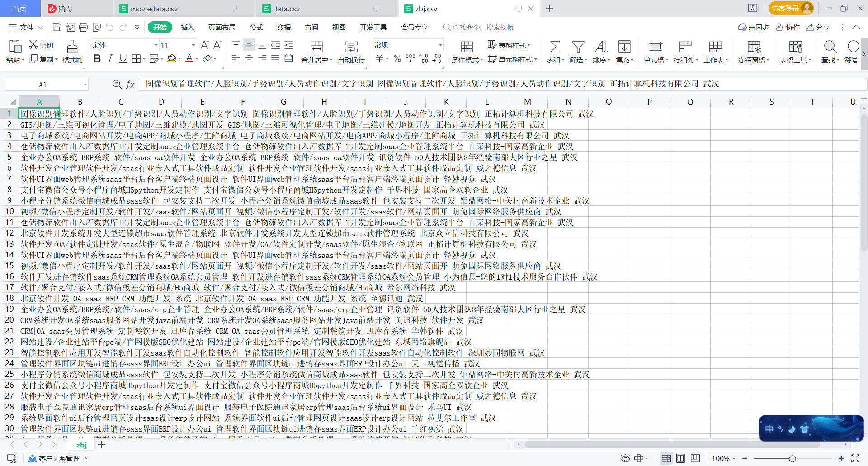Click the Insert Function fx icon
Viewport: 868px width, 466px height.
pyautogui.click(x=130, y=84)
